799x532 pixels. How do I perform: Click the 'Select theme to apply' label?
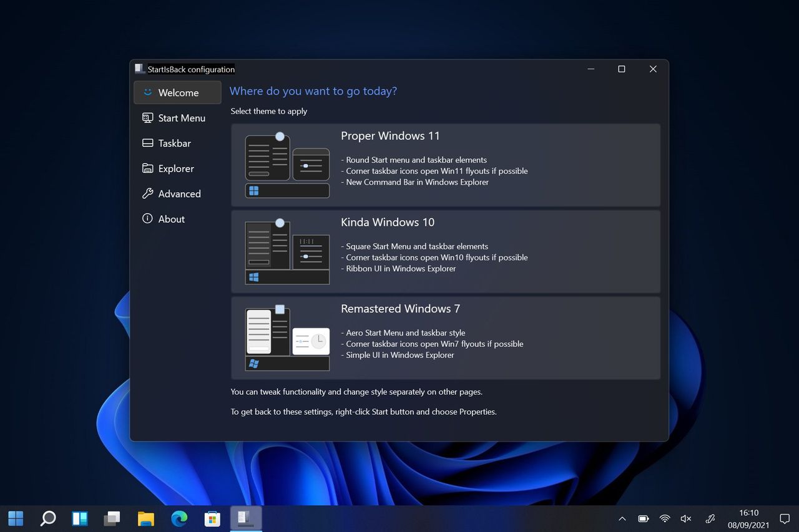(x=269, y=111)
